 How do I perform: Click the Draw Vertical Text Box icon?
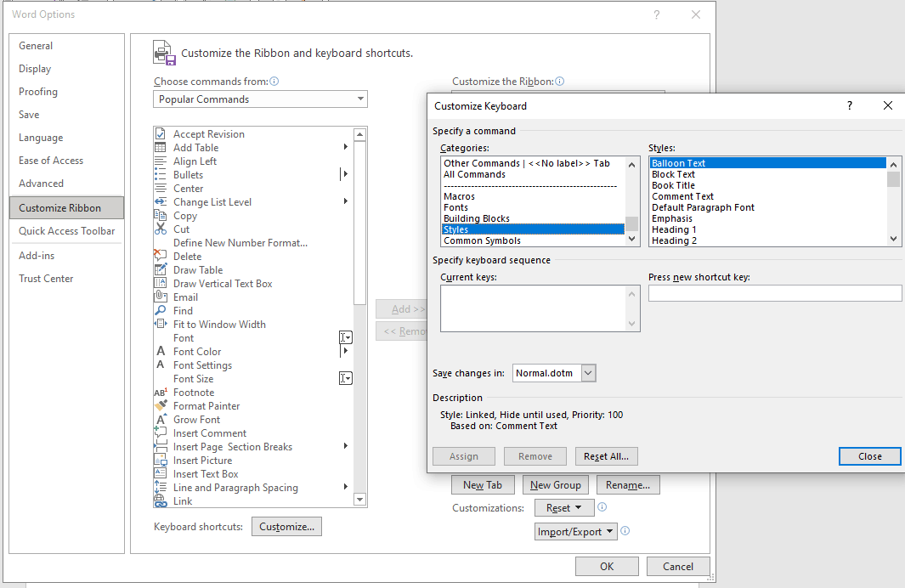click(x=161, y=283)
